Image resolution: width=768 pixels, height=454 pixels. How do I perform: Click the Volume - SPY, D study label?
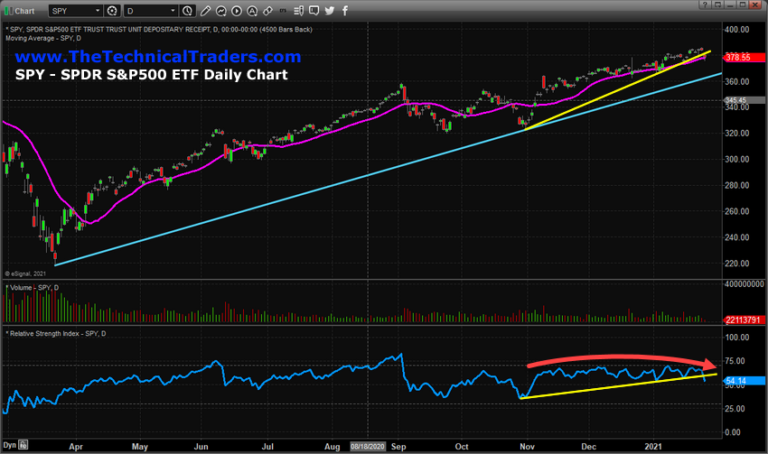click(x=37, y=289)
